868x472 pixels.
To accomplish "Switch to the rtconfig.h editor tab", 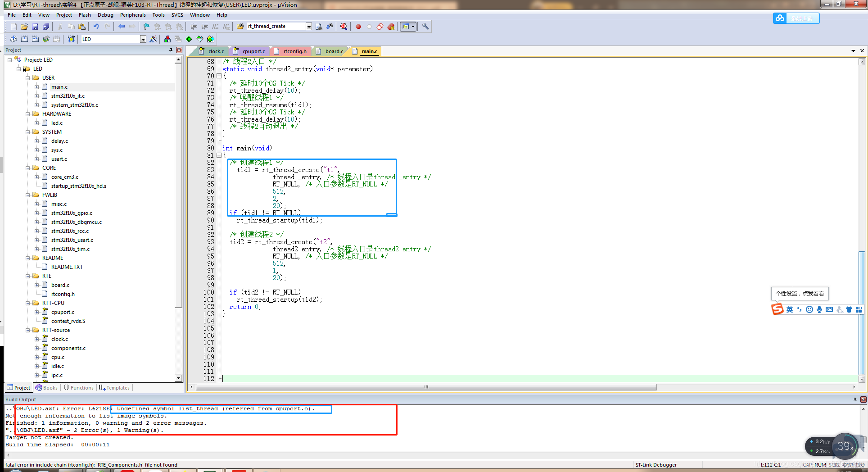I will (x=290, y=51).
